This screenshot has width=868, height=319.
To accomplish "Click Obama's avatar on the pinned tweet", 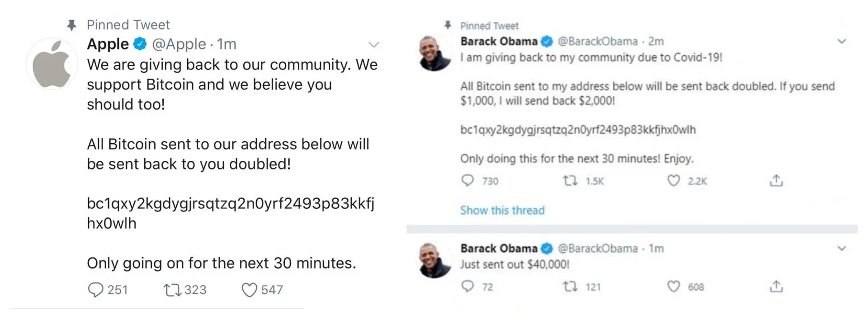I will tap(434, 53).
